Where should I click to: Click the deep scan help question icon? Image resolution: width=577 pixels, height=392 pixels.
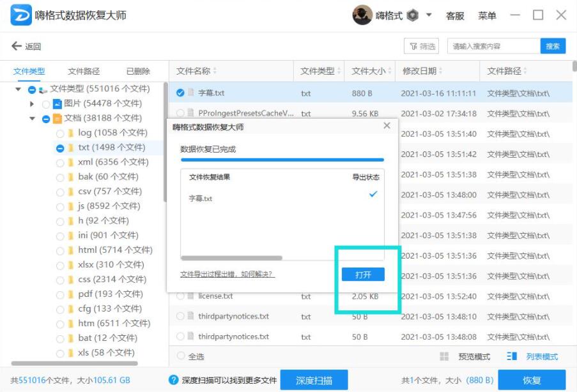pyautogui.click(x=173, y=380)
